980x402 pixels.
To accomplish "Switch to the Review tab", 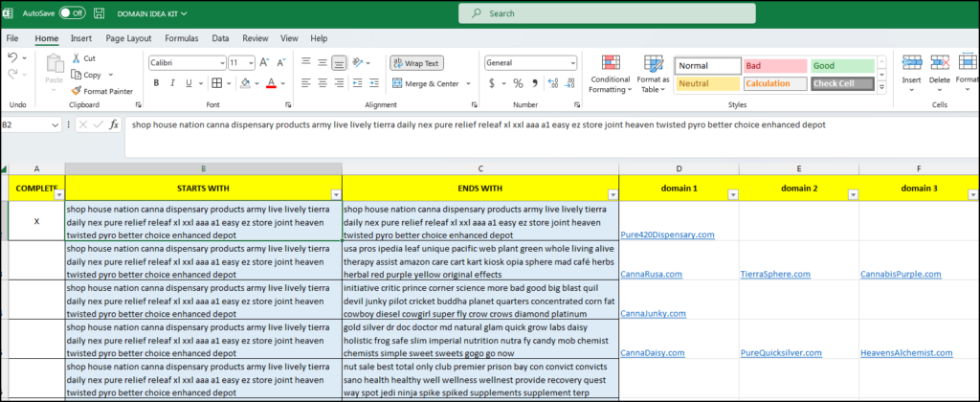I will tap(255, 38).
